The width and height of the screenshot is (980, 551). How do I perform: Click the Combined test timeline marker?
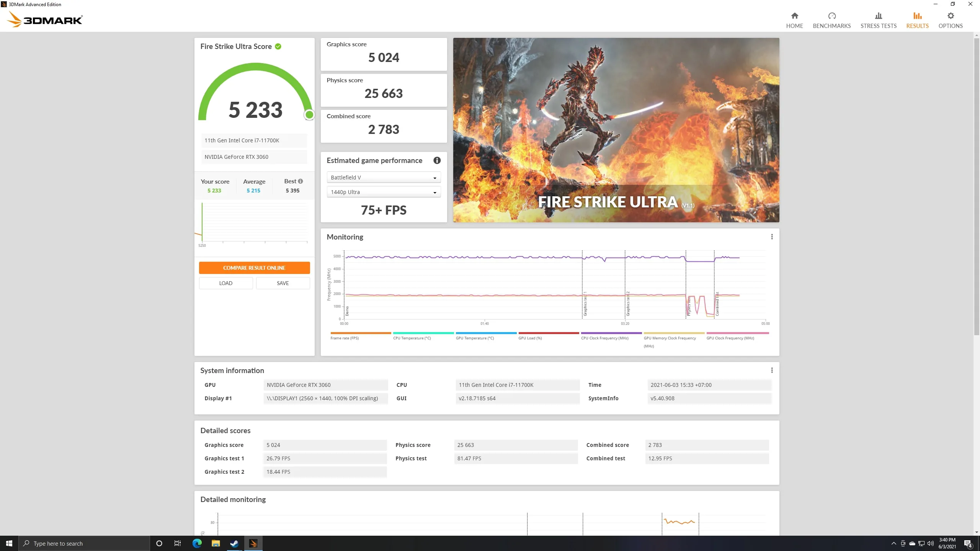[717, 304]
